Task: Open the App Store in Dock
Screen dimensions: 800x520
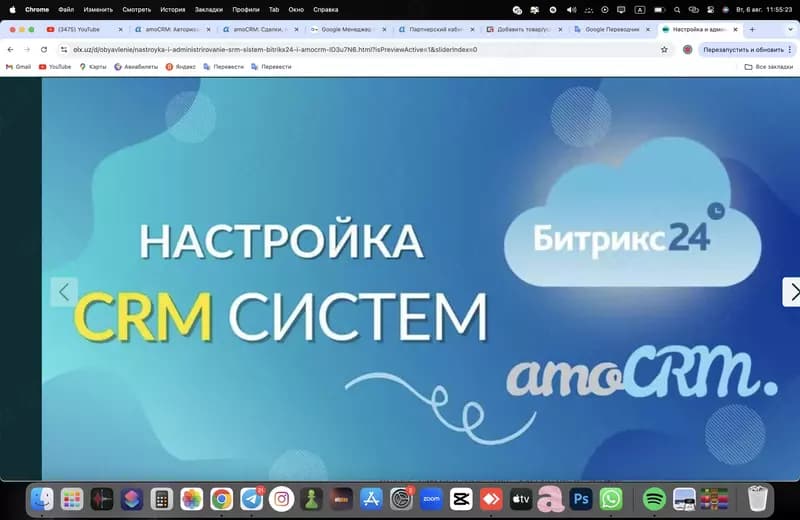Action: (371, 499)
